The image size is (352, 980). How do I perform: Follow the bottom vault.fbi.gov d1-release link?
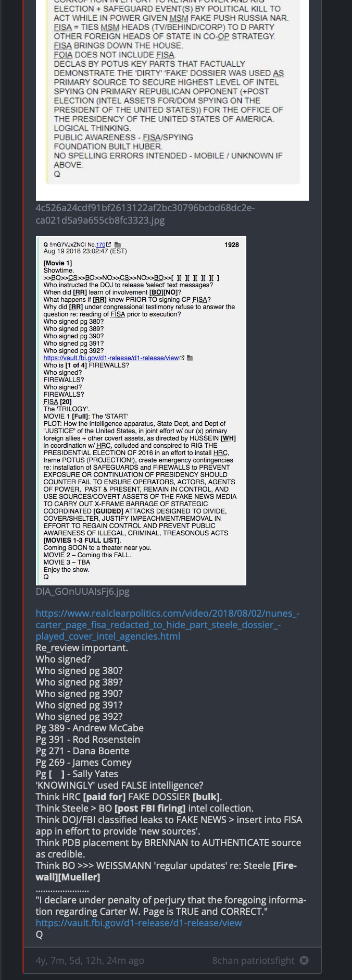click(139, 923)
